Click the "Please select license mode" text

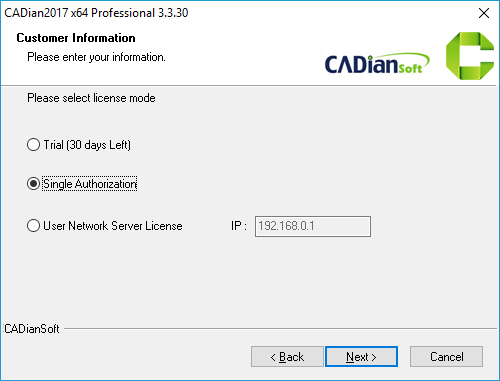point(91,98)
